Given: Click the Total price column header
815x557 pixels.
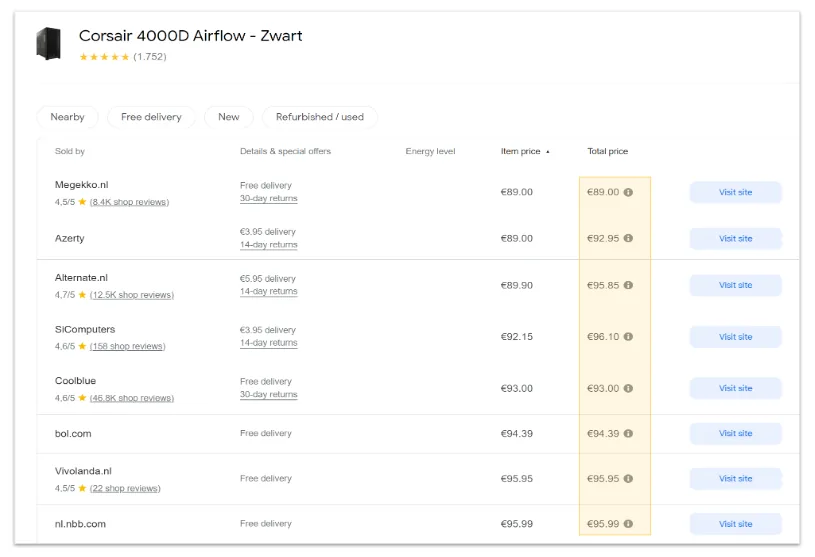Looking at the screenshot, I should [x=608, y=151].
